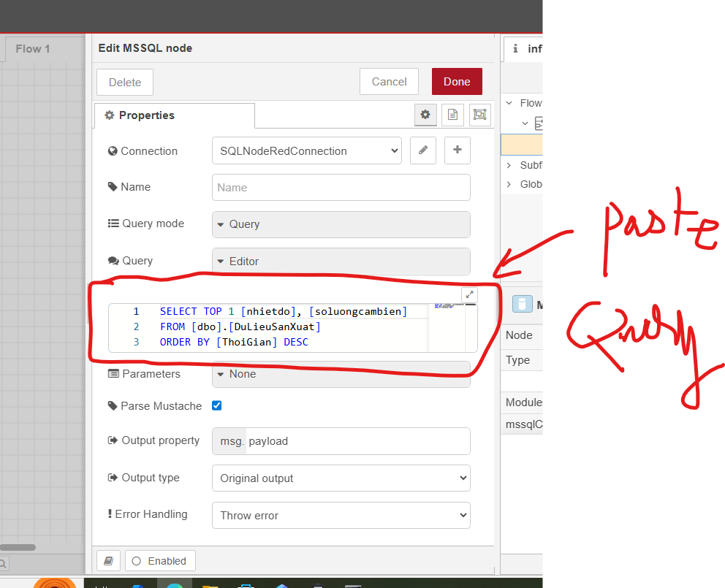Expand the query editor to fullscreen

(x=470, y=295)
